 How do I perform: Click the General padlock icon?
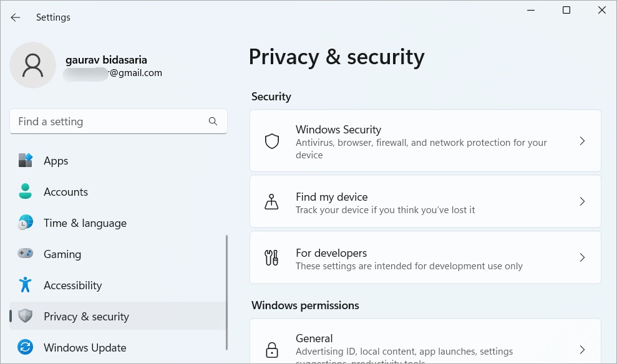click(272, 349)
